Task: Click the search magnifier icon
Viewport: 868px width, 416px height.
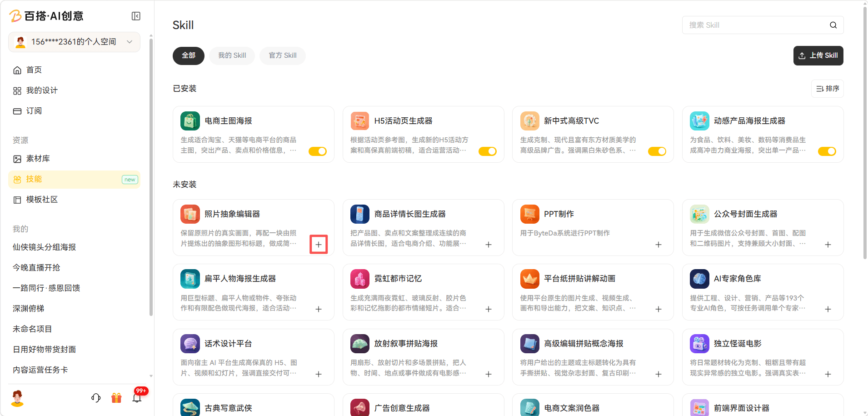Action: (833, 25)
